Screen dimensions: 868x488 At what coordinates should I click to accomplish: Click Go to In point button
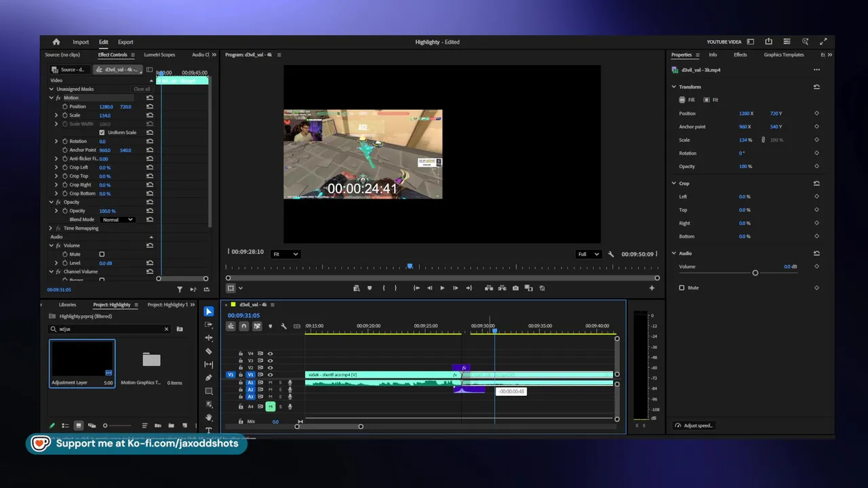tap(416, 288)
